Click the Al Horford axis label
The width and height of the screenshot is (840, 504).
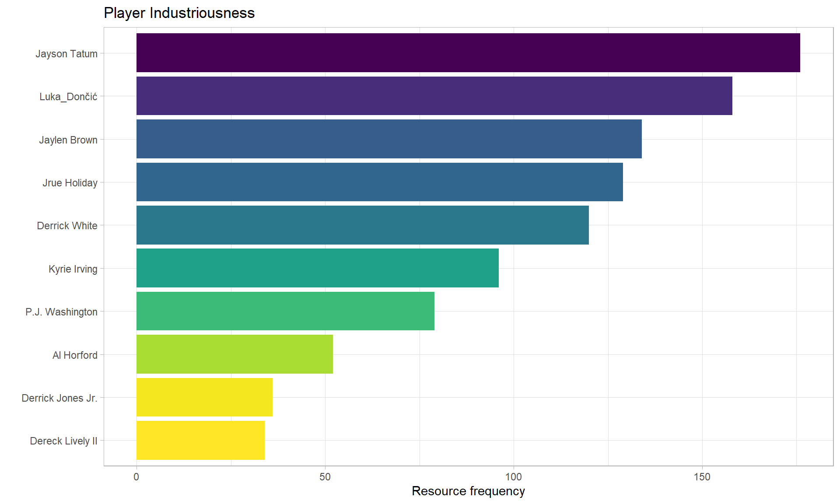pyautogui.click(x=75, y=355)
